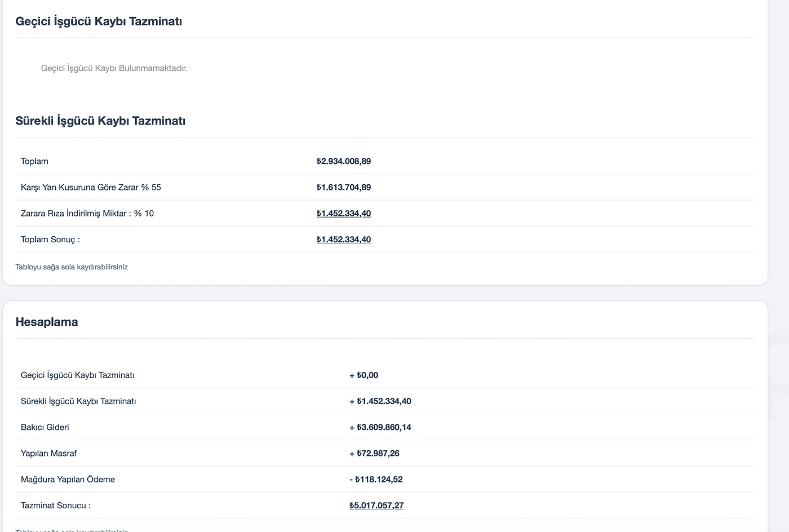This screenshot has width=789, height=532.
Task: Click the "Hesaplama" section heading
Action: (47, 322)
